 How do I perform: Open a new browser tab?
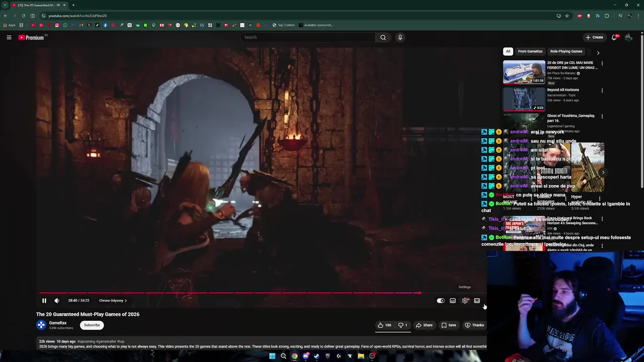click(x=73, y=5)
